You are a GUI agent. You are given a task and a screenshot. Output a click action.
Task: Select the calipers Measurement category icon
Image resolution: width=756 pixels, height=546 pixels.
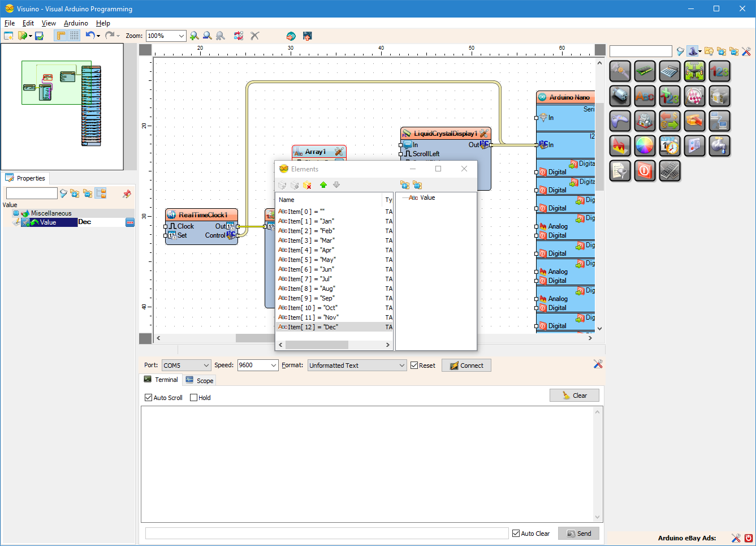click(620, 71)
